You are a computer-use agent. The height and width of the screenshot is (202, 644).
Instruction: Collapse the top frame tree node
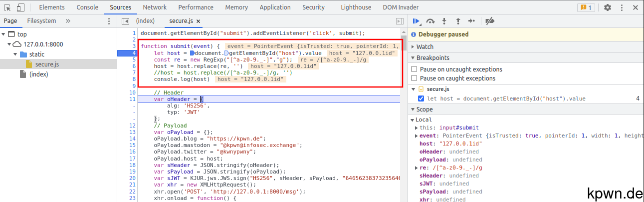(3, 34)
